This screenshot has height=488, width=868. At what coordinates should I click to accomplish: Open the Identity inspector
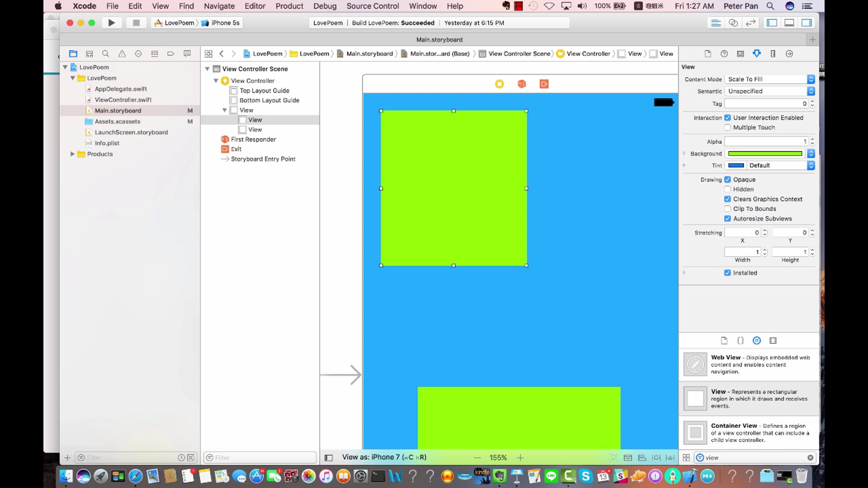741,54
